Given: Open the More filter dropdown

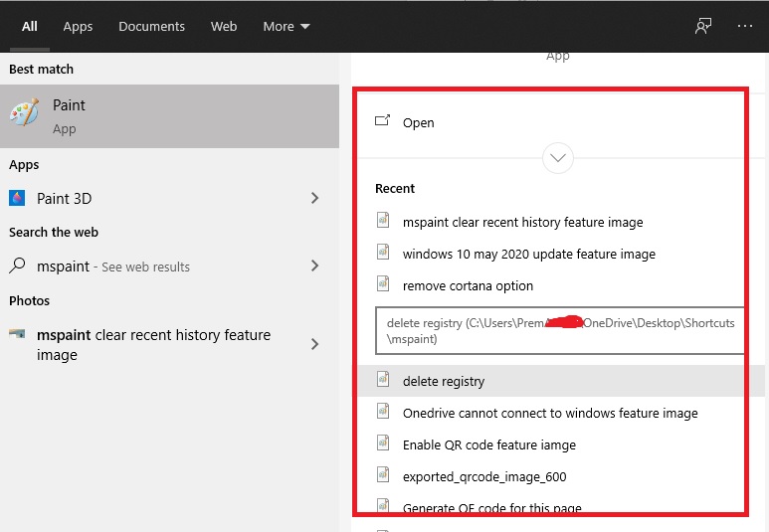Looking at the screenshot, I should point(286,27).
